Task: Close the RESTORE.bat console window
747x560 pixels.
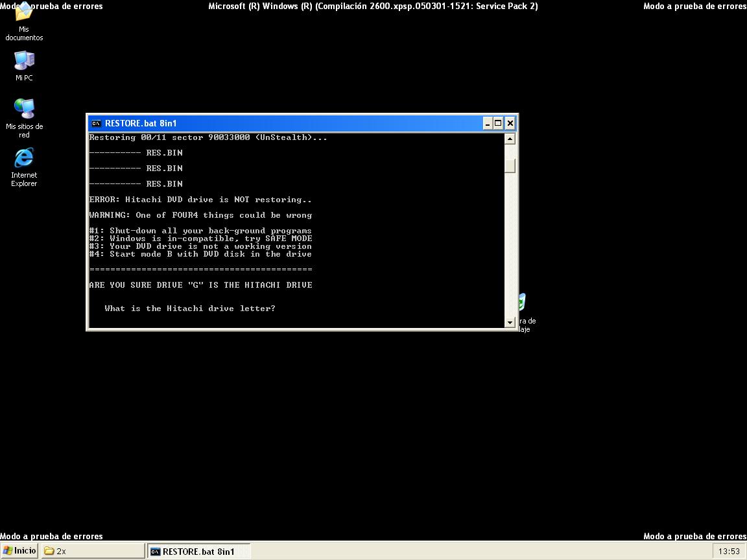Action: (x=510, y=123)
